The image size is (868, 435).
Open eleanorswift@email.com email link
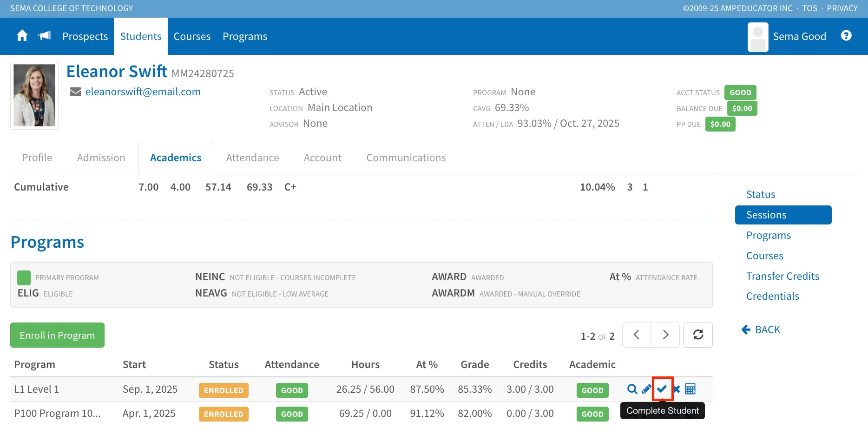[x=143, y=92]
